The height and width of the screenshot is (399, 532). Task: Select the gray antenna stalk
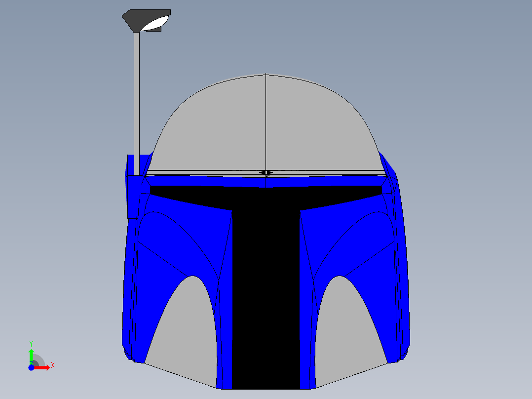(x=137, y=104)
